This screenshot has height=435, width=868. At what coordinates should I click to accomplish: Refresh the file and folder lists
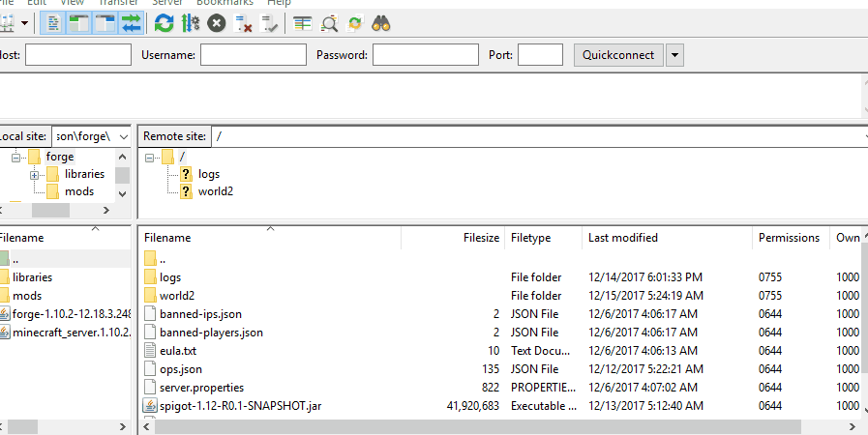click(x=164, y=23)
